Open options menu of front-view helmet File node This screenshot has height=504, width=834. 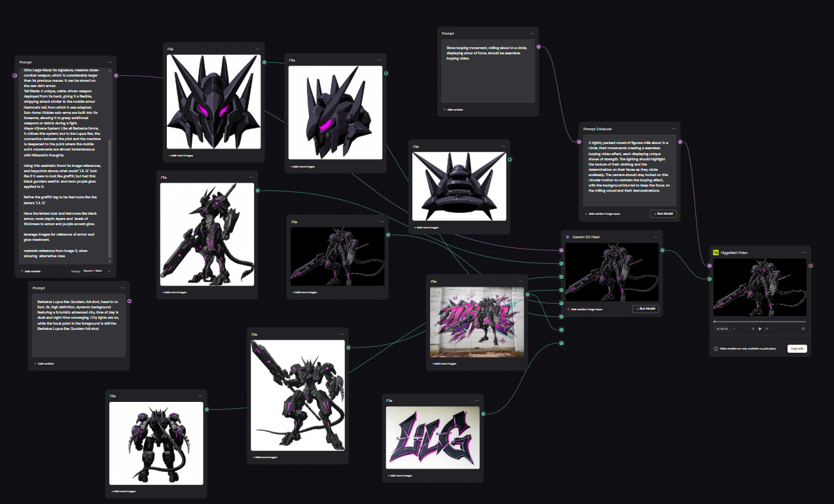click(x=257, y=49)
